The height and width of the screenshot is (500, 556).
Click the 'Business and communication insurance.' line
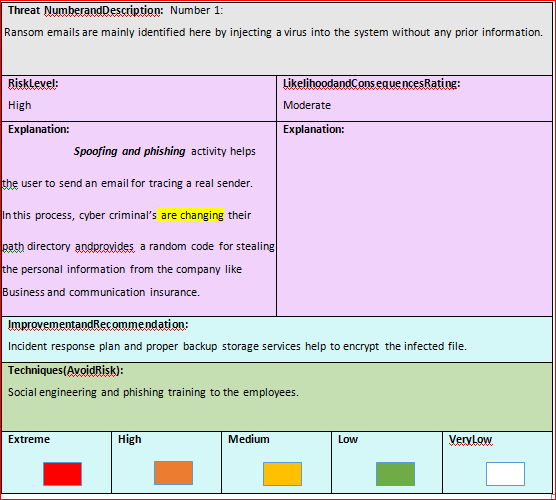101,292
